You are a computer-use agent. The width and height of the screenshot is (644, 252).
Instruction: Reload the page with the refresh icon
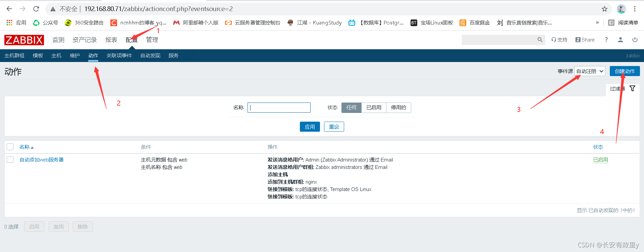36,9
